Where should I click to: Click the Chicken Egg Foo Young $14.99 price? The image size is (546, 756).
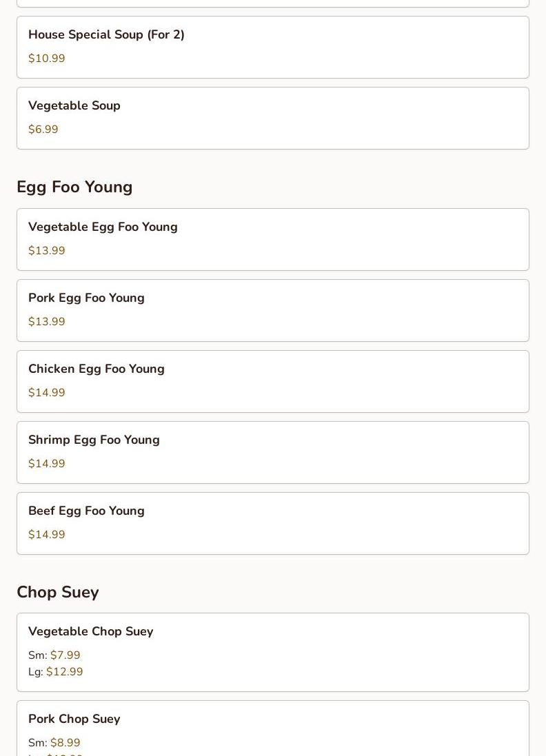coord(47,393)
